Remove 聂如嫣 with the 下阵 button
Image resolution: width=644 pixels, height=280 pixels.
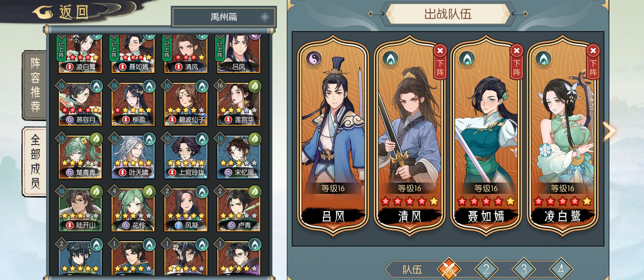[x=516, y=62]
